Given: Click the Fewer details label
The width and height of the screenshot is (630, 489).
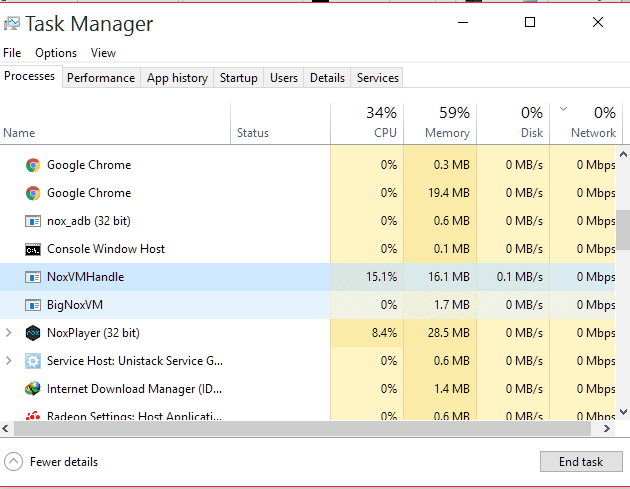Looking at the screenshot, I should point(64,462).
